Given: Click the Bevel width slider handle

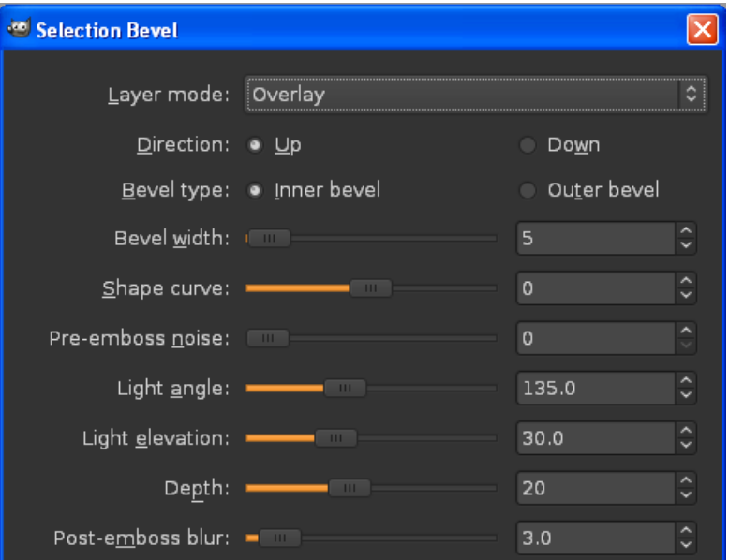Looking at the screenshot, I should (x=269, y=239).
